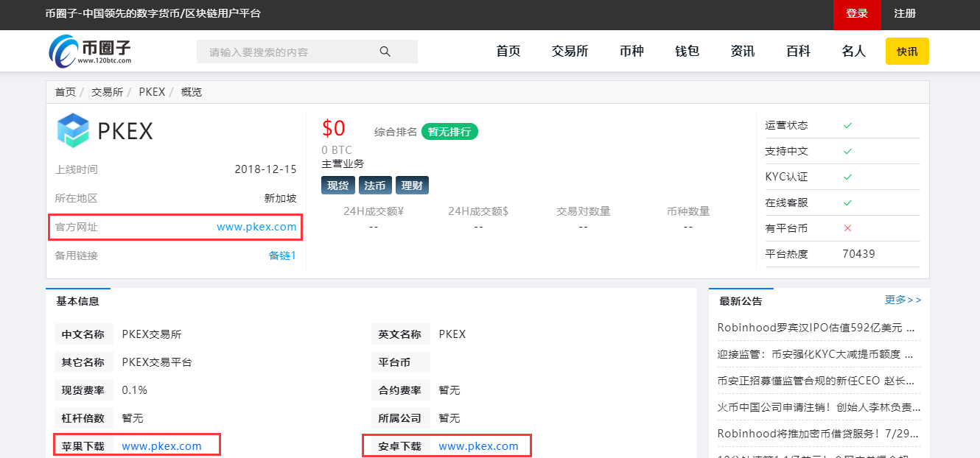Click the 交易对数量 label
Viewport: 980px width, 458px height.
(584, 211)
